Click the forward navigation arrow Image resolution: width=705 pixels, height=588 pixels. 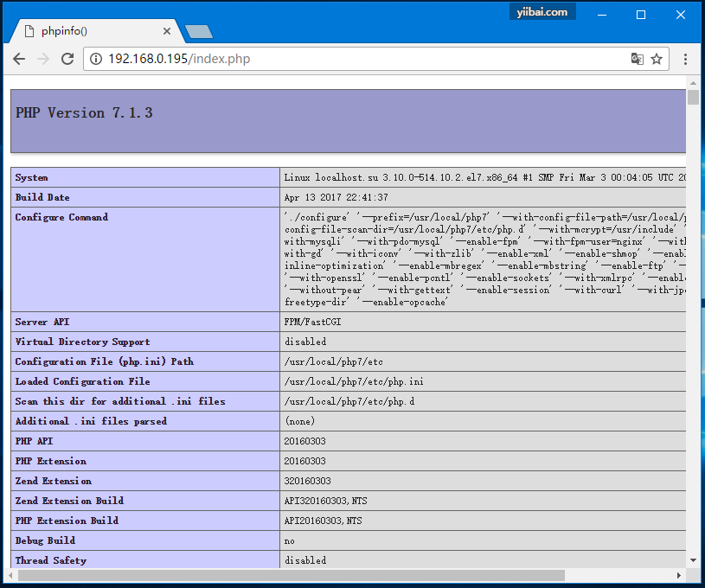[43, 59]
